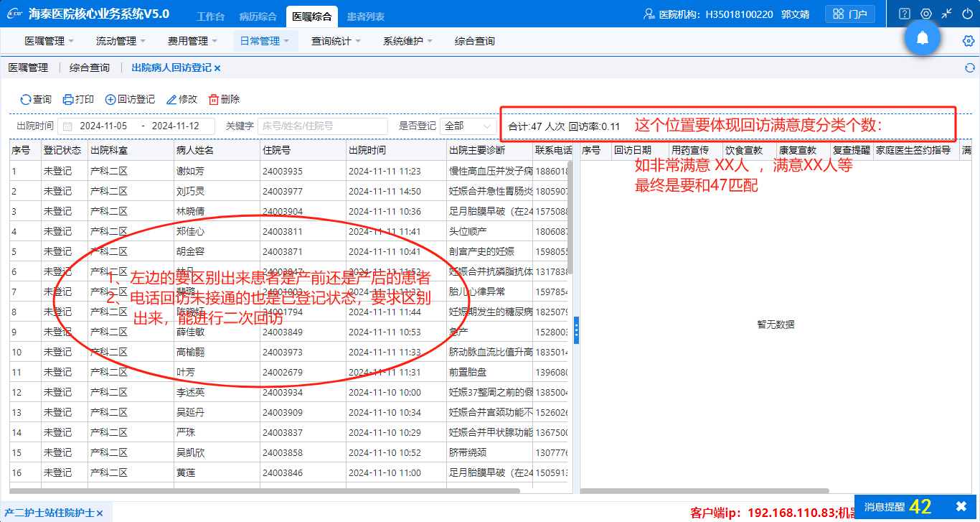Click the gear icon below the title bar

(968, 41)
